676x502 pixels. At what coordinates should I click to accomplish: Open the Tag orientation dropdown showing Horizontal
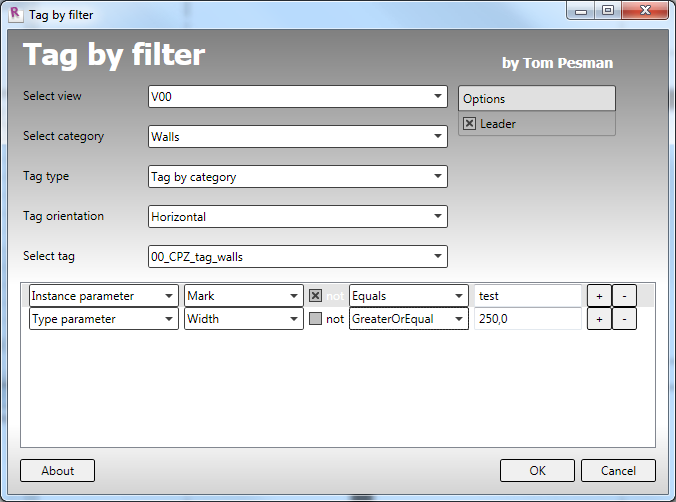pos(297,216)
